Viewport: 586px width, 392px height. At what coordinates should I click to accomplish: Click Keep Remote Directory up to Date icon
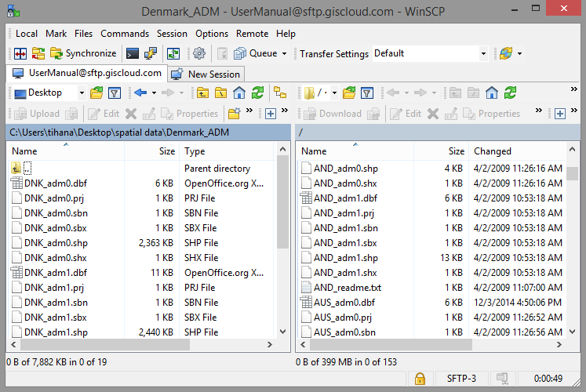tap(173, 54)
